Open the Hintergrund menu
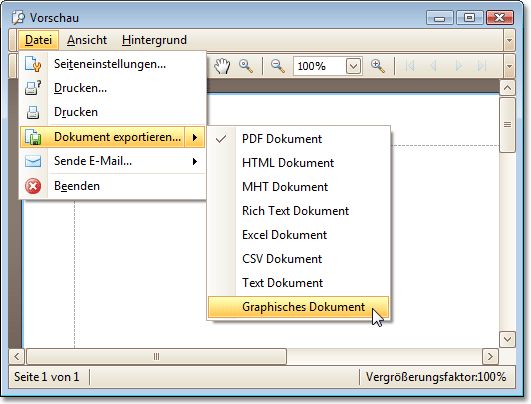 point(154,40)
